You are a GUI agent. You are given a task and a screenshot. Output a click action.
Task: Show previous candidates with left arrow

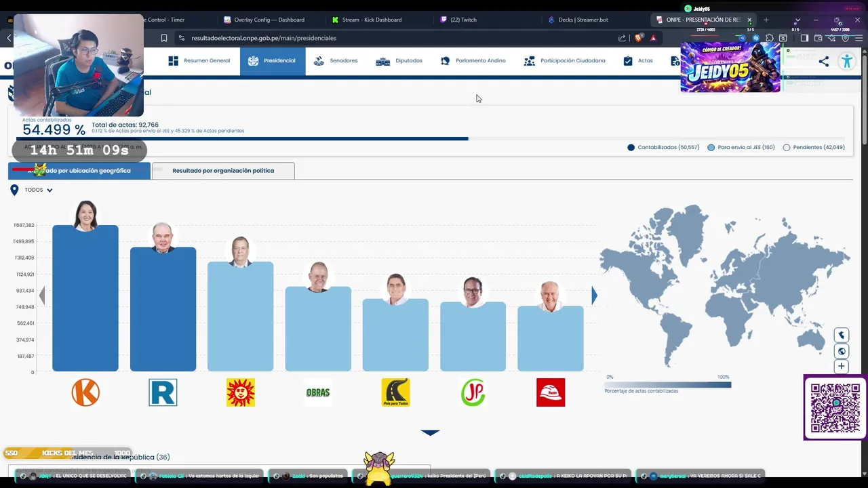pos(42,296)
